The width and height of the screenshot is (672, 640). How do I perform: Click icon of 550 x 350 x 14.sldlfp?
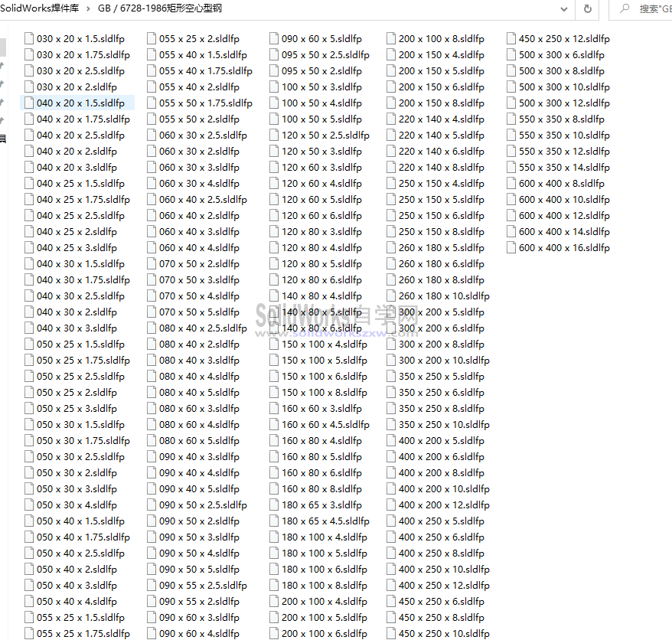pyautogui.click(x=511, y=167)
